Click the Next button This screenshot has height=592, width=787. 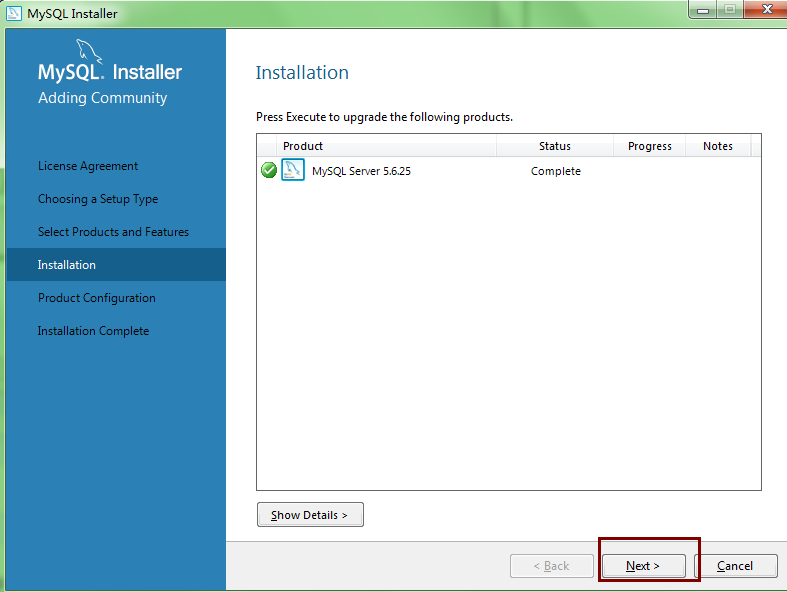click(x=643, y=566)
